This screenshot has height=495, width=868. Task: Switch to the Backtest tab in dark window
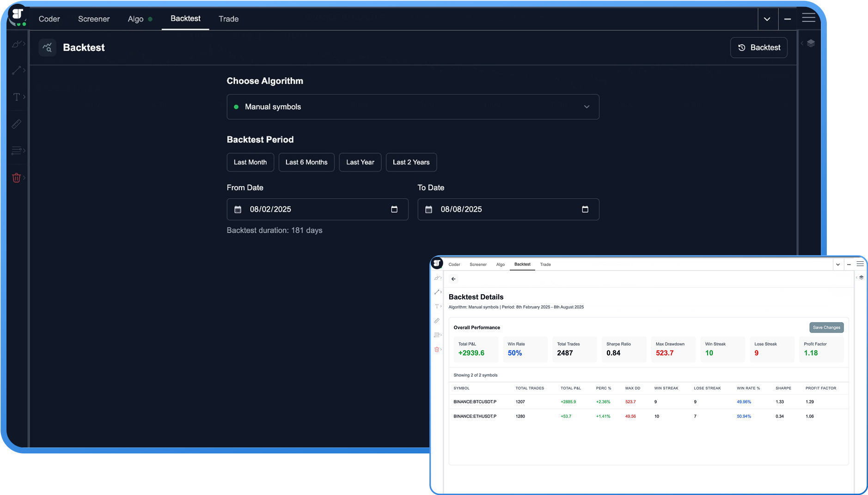coord(185,18)
